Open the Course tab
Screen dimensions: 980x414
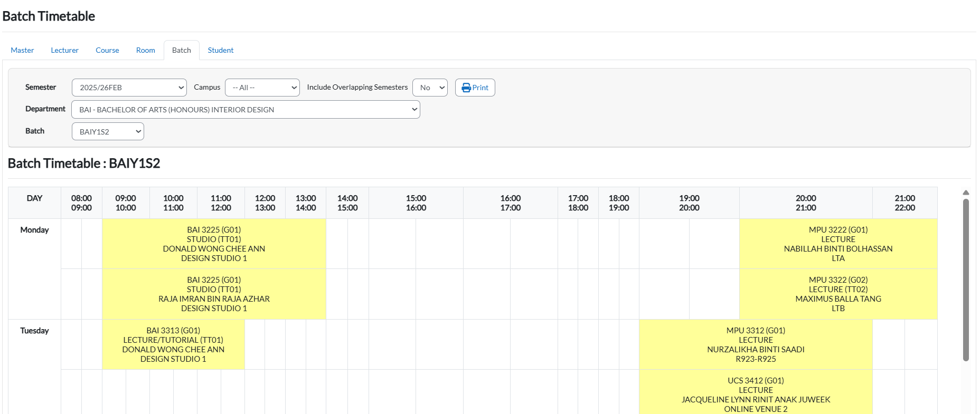coord(107,50)
